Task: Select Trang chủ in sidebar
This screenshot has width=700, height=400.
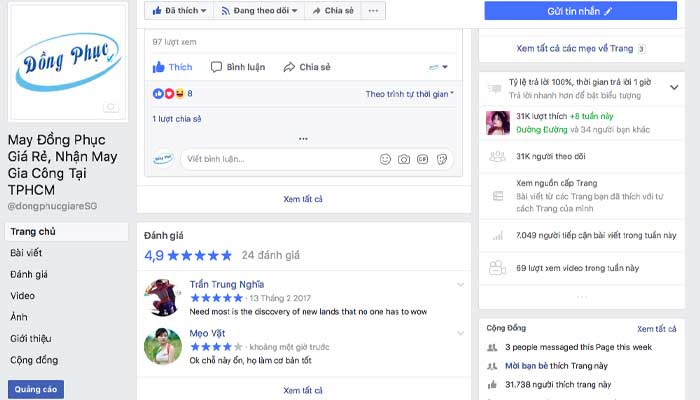Action: [67, 232]
